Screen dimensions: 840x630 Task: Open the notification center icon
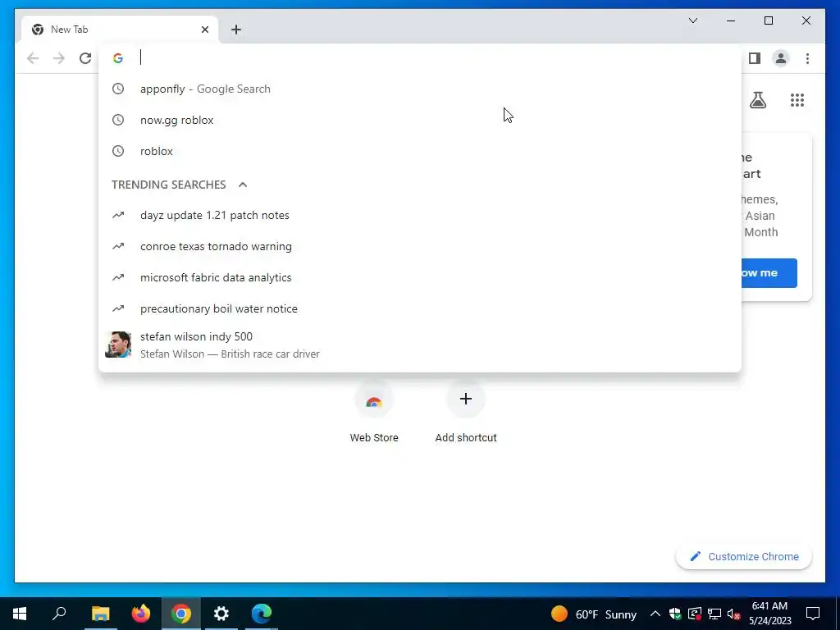coord(813,614)
